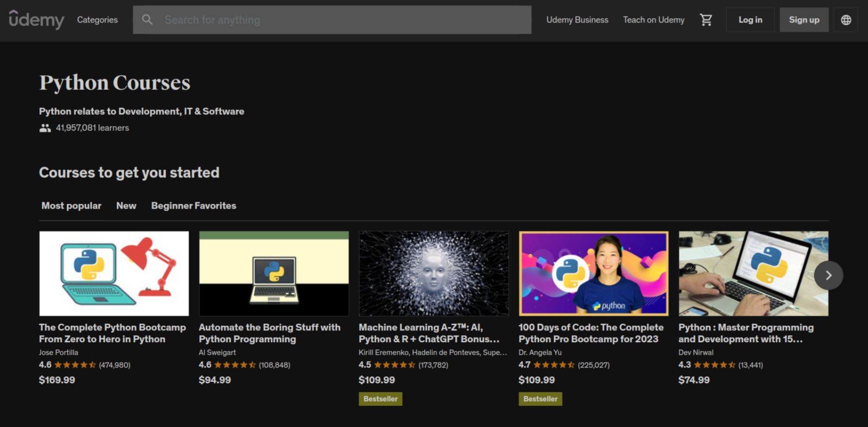Click 41,957,081 learners text
Screen dimensions: 868x427
click(92, 128)
